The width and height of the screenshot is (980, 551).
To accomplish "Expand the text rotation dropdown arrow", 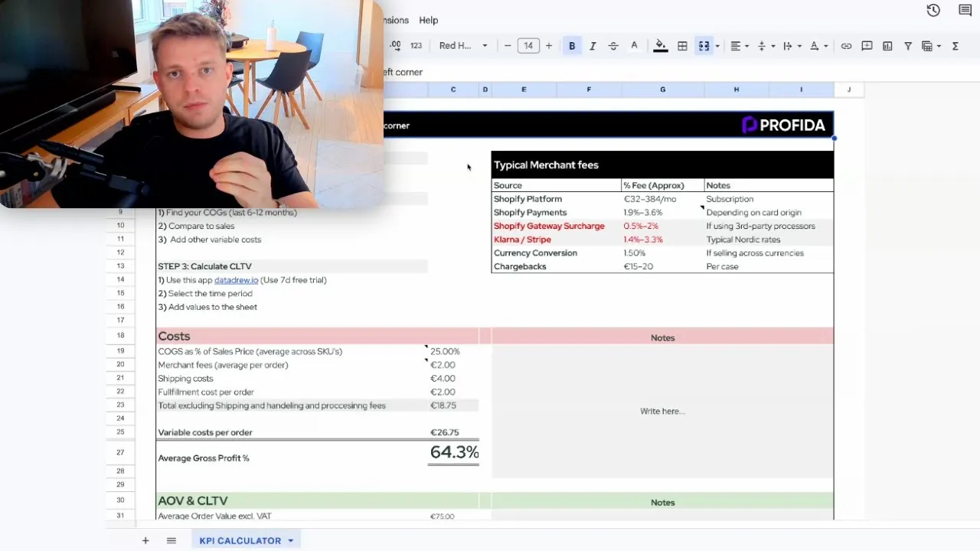I will (x=825, y=46).
